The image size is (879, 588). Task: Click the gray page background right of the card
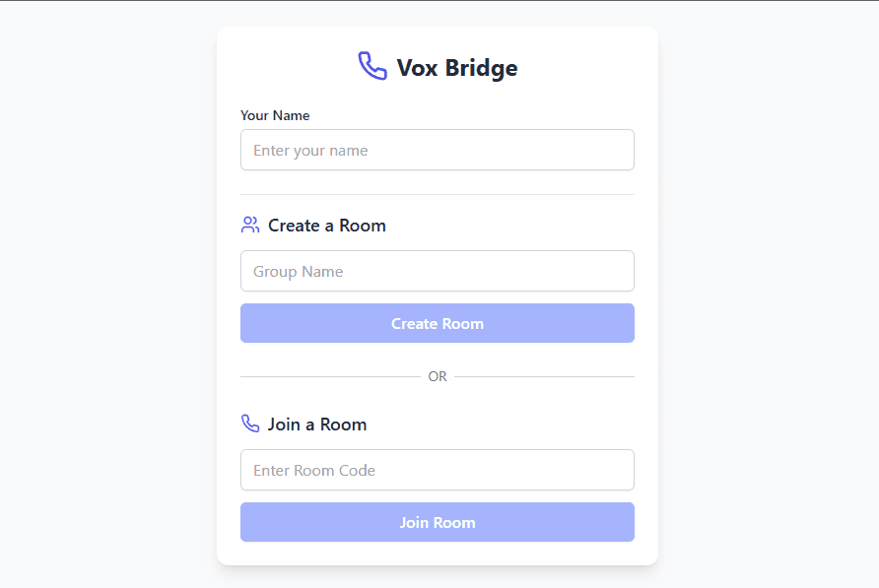point(769,295)
